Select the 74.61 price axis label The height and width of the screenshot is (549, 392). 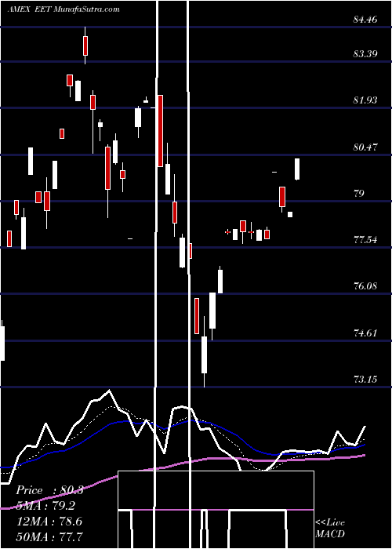(x=365, y=333)
